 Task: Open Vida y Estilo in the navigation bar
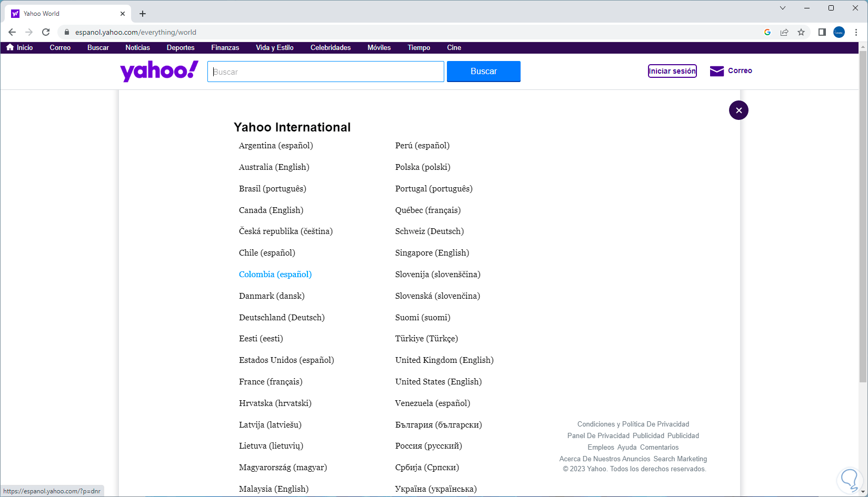coord(275,47)
